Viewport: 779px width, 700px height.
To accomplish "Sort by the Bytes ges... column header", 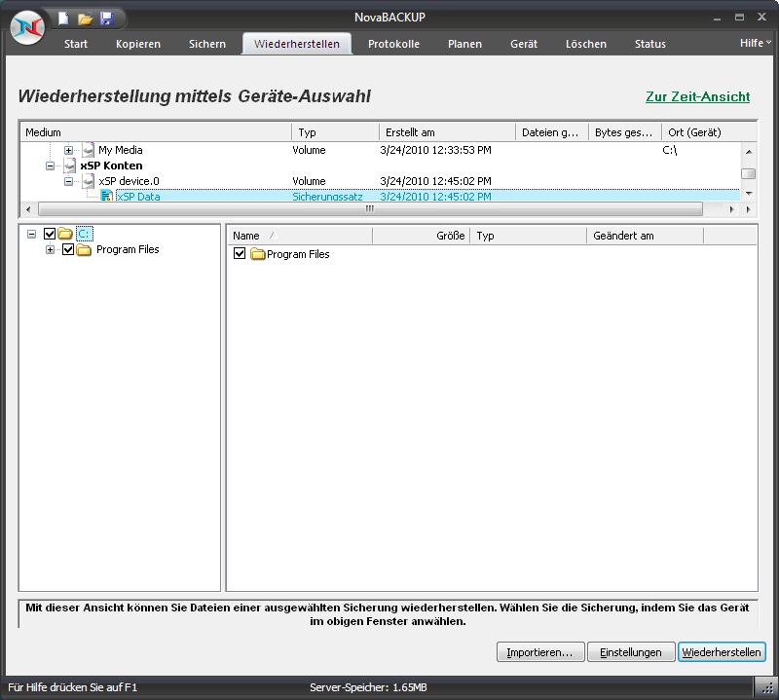I will click(x=625, y=132).
